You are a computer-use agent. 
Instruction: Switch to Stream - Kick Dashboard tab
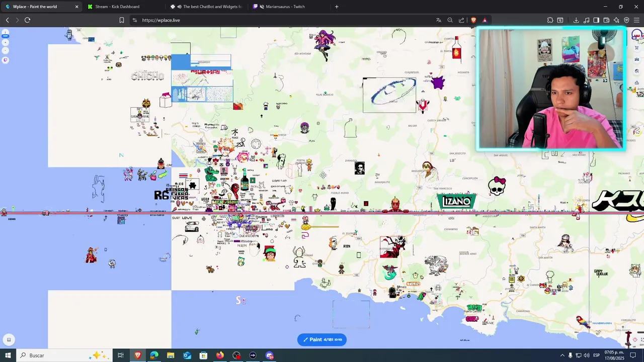tap(124, 7)
